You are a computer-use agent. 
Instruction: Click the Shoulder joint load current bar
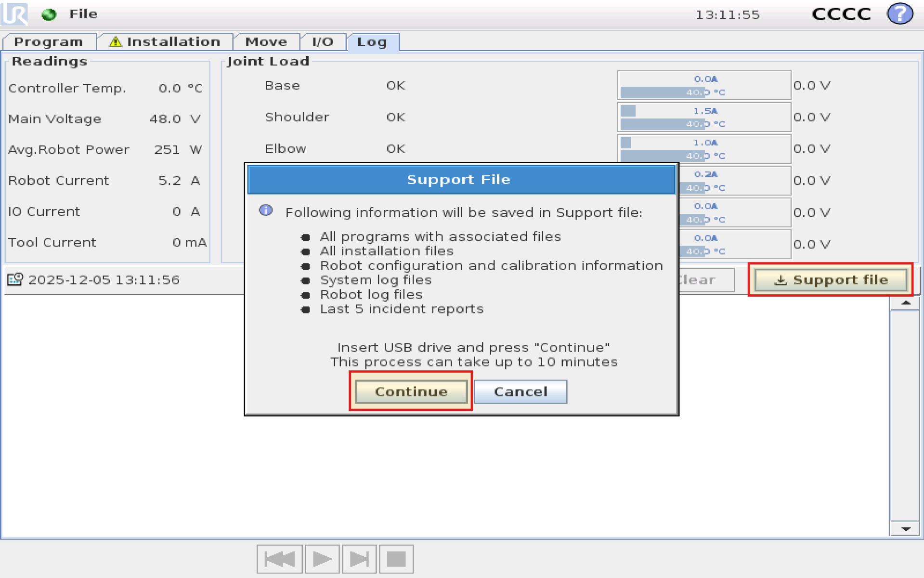[x=704, y=111]
